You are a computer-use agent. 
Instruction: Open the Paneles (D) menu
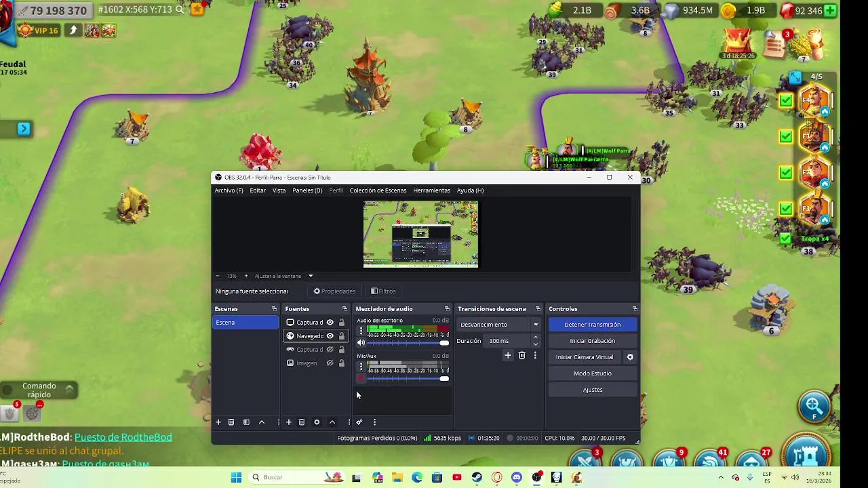tap(307, 190)
